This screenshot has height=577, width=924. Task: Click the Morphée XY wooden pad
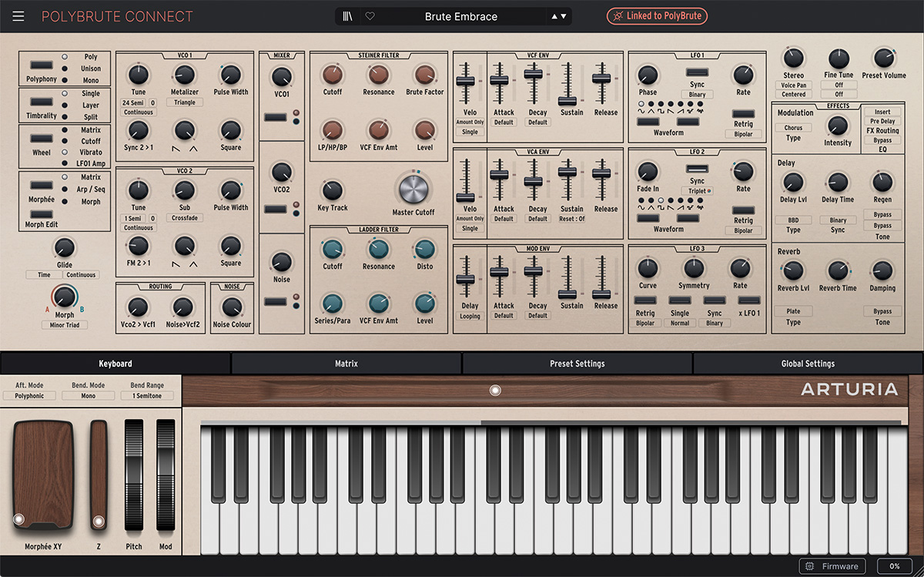42,475
